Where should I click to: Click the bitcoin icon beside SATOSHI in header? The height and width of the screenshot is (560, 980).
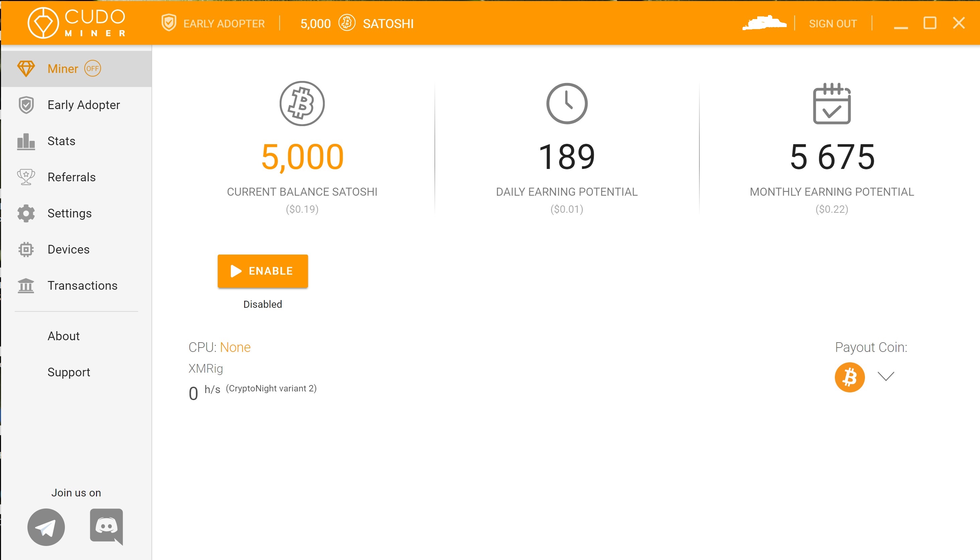point(347,23)
